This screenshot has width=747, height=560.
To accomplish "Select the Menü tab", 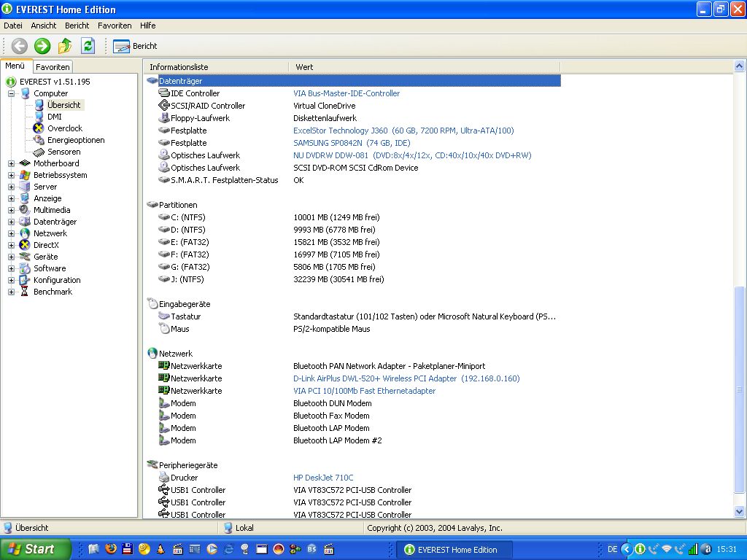I will click(15, 66).
